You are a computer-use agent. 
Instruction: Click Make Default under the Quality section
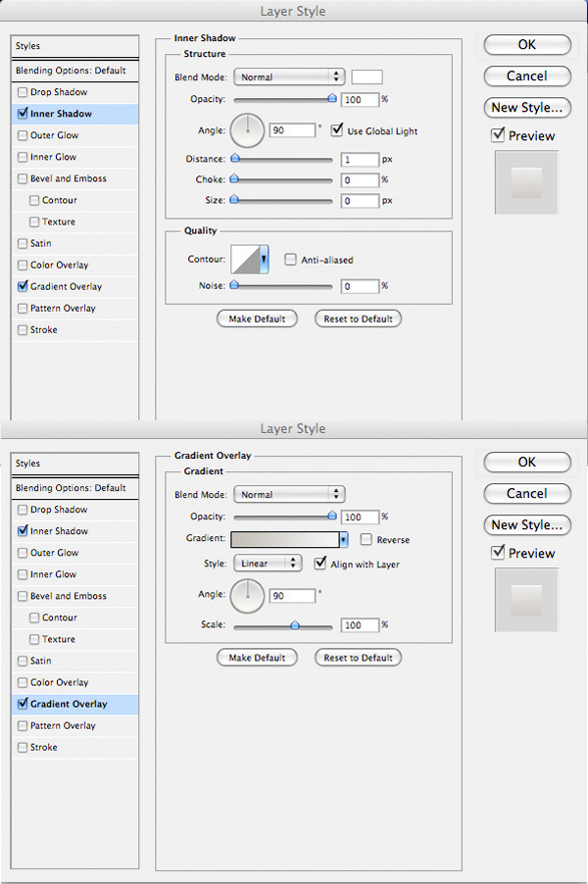tap(257, 319)
